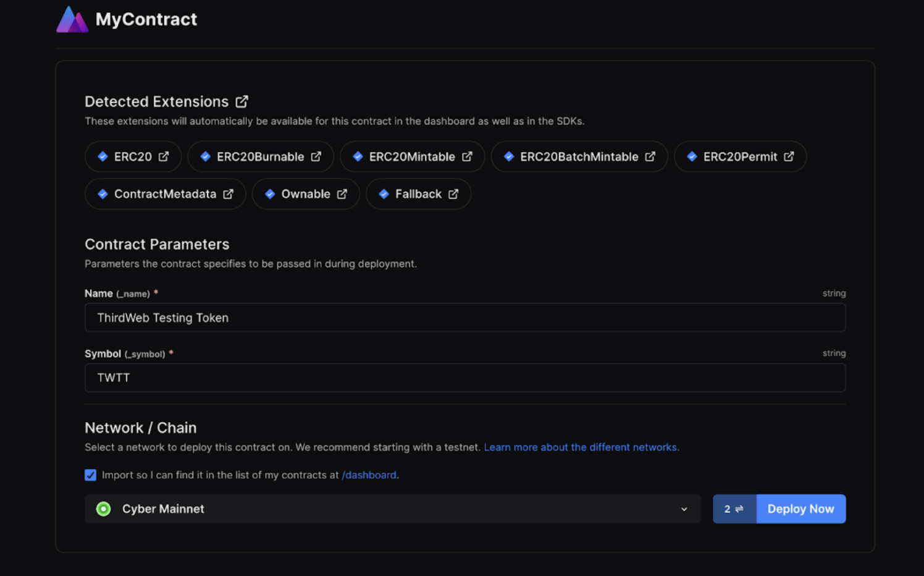Click the Detected Extensions heading
Viewport: 924px width, 576px height.
point(157,102)
